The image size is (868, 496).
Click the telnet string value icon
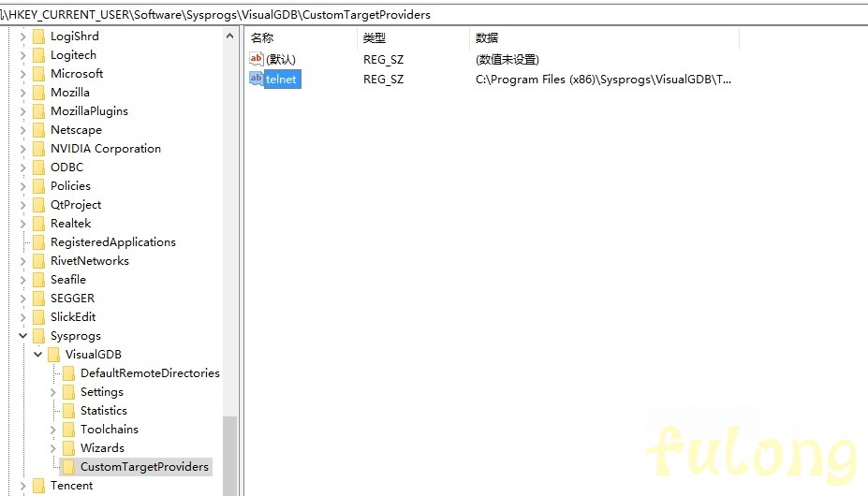256,79
